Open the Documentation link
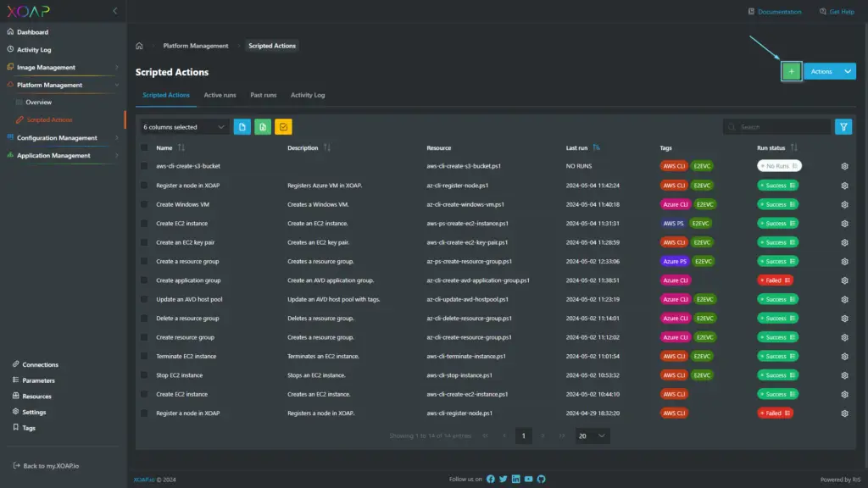The image size is (868, 488). coord(775,12)
